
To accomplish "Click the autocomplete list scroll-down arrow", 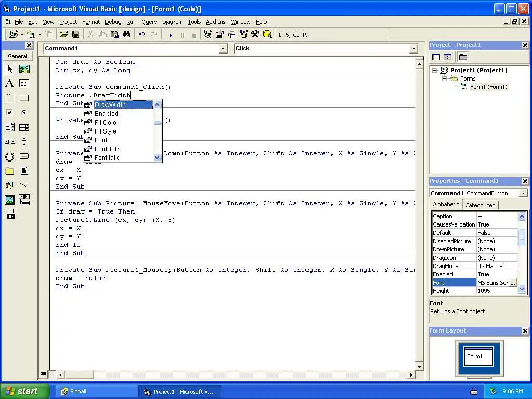I will click(157, 157).
